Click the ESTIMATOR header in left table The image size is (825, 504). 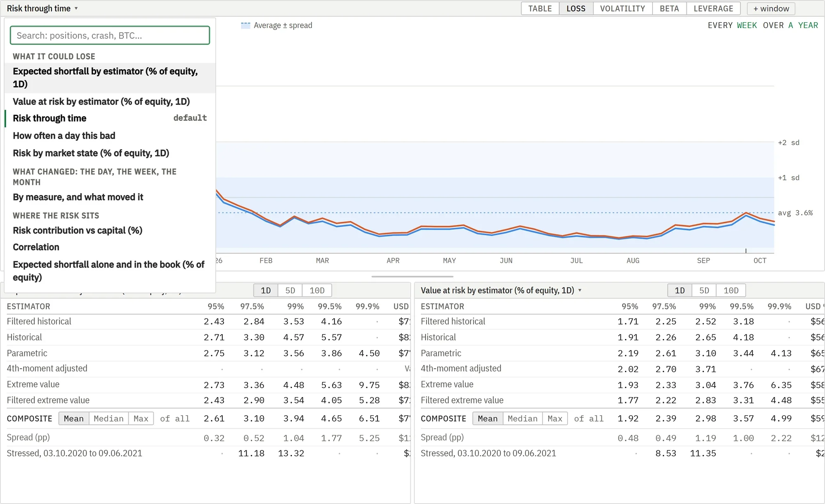tap(28, 306)
